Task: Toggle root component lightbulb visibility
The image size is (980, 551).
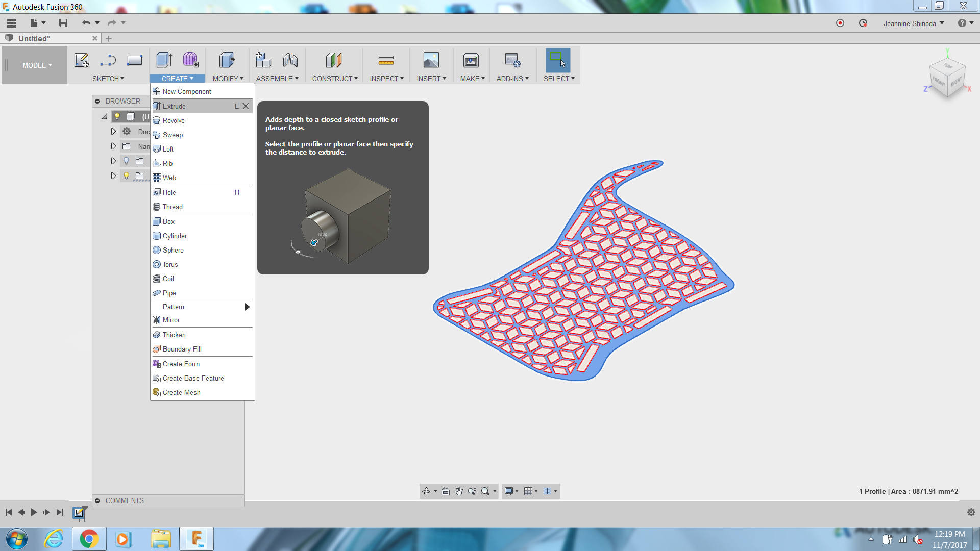Action: (x=117, y=117)
